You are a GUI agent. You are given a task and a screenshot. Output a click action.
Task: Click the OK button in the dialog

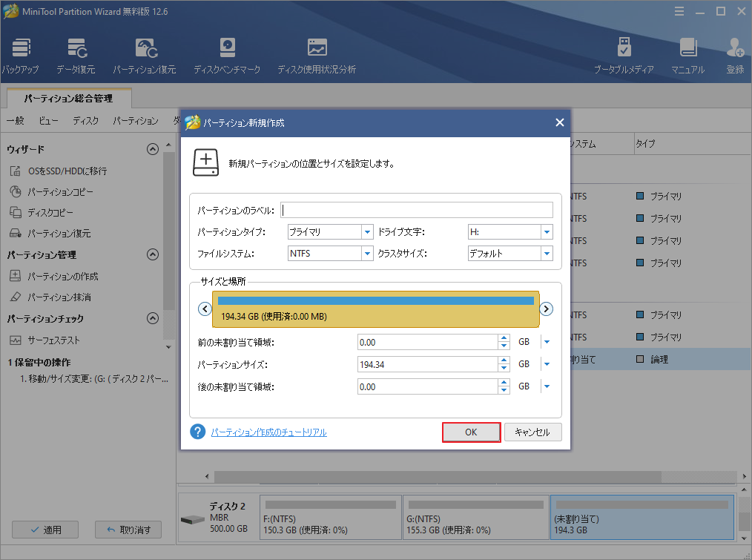click(x=471, y=432)
